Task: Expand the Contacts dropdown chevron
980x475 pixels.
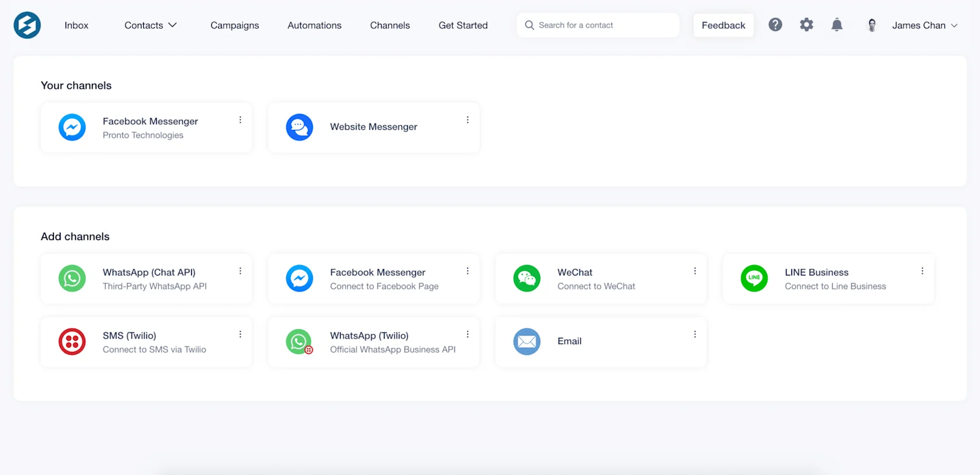Action: (173, 25)
